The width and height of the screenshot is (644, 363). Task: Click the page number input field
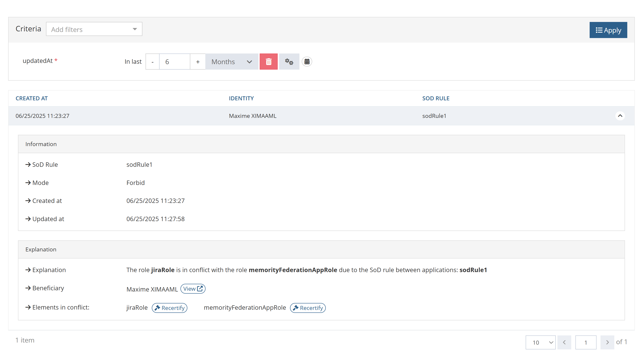point(586,342)
